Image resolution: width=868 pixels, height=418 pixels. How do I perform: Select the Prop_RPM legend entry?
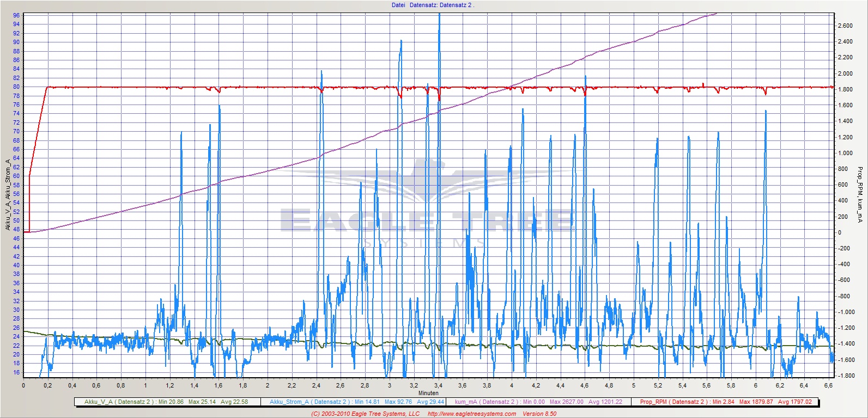point(725,402)
